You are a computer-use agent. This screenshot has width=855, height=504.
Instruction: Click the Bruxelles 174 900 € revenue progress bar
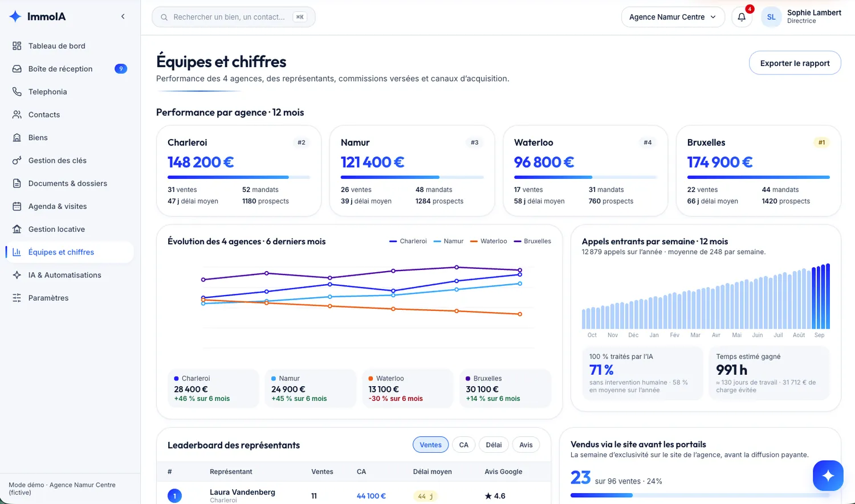pyautogui.click(x=758, y=178)
